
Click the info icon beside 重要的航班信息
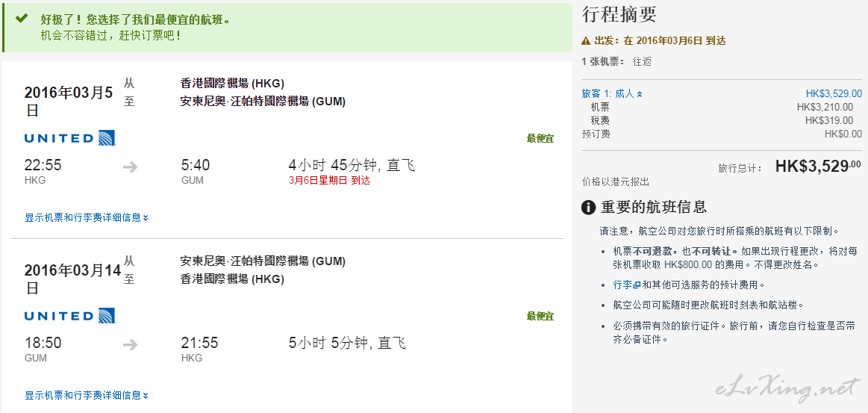pos(588,208)
